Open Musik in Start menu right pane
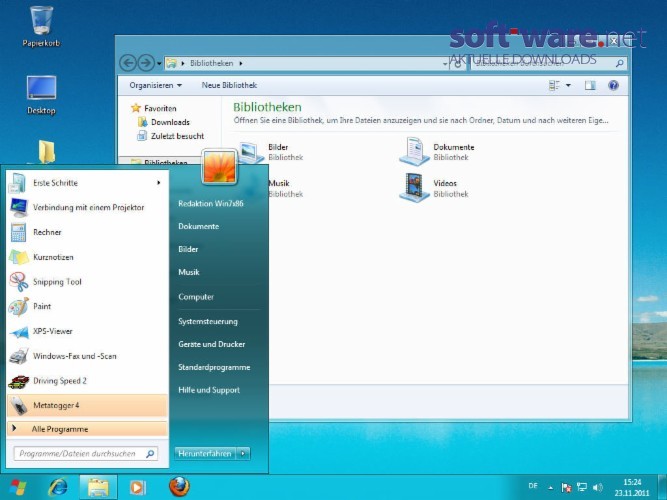This screenshot has width=667, height=500. [x=189, y=272]
